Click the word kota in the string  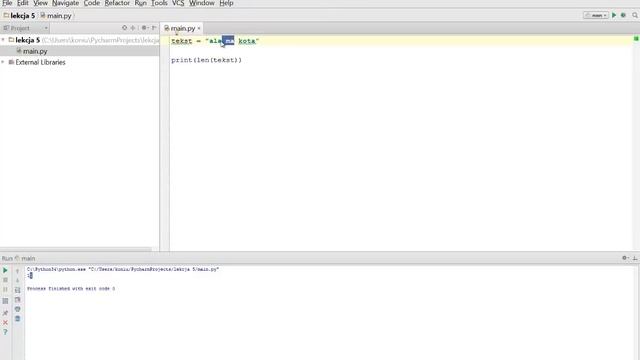pos(247,41)
